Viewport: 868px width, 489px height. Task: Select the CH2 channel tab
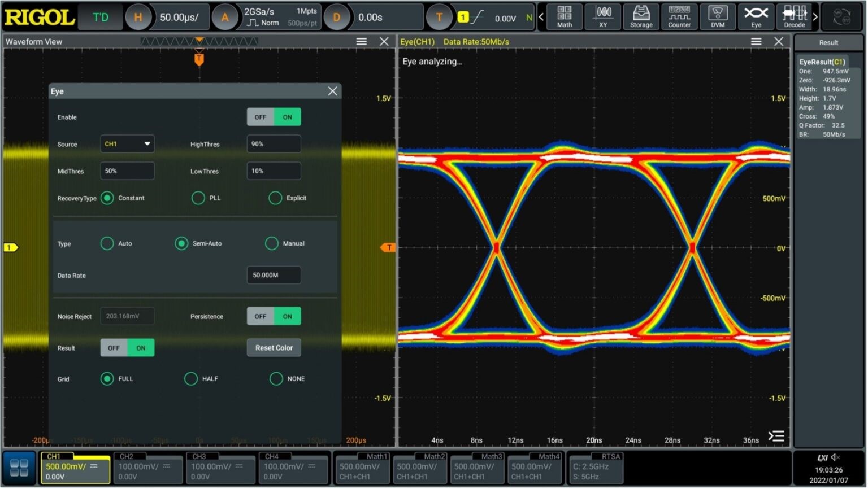click(148, 468)
